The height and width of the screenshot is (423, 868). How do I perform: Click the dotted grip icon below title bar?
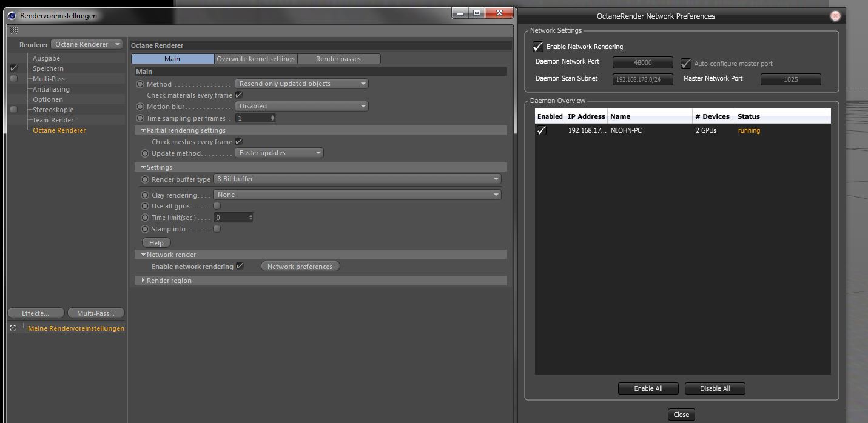14,30
